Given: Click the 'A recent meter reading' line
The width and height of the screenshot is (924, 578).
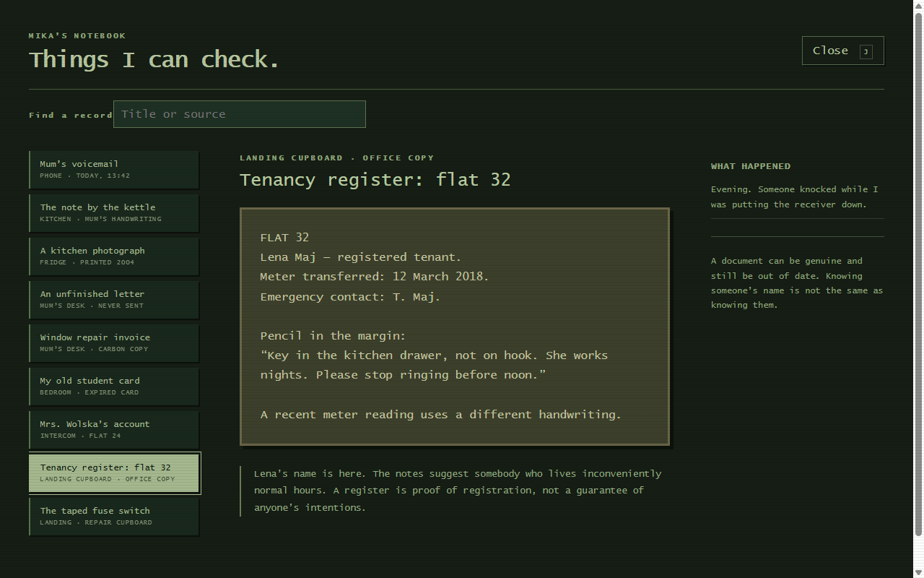Looking at the screenshot, I should 441,415.
